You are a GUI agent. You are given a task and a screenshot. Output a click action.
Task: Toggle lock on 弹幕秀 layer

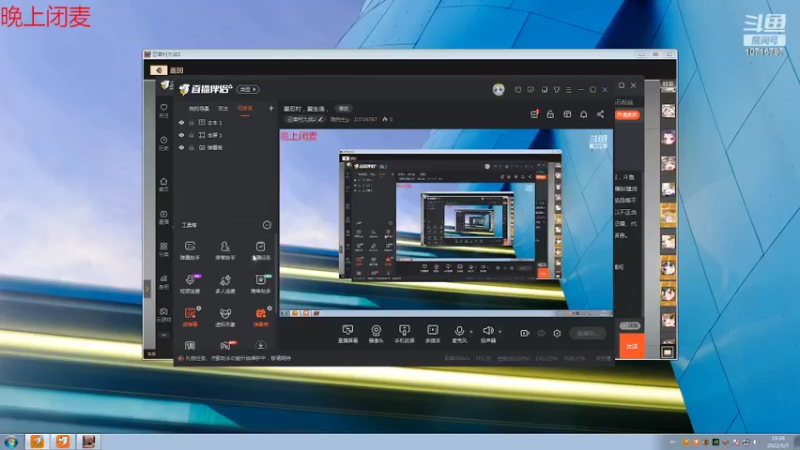point(191,147)
